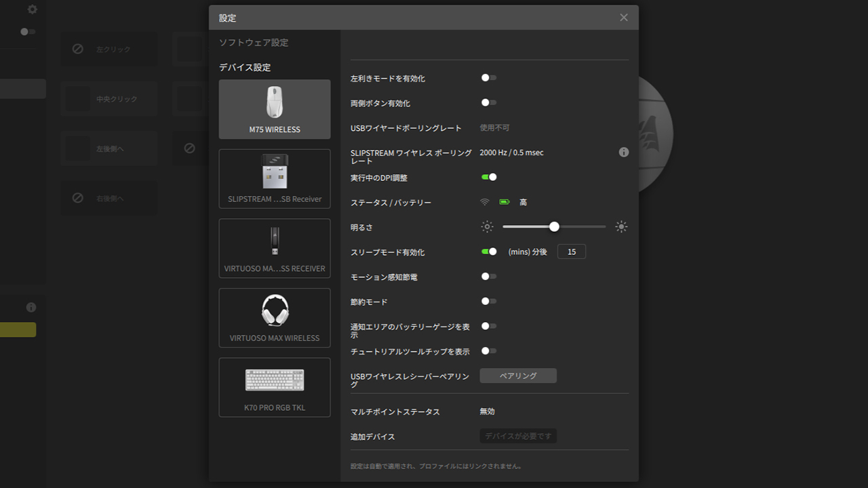Turn off スリープモード有効化 switch
The width and height of the screenshot is (868, 488).
pyautogui.click(x=489, y=251)
